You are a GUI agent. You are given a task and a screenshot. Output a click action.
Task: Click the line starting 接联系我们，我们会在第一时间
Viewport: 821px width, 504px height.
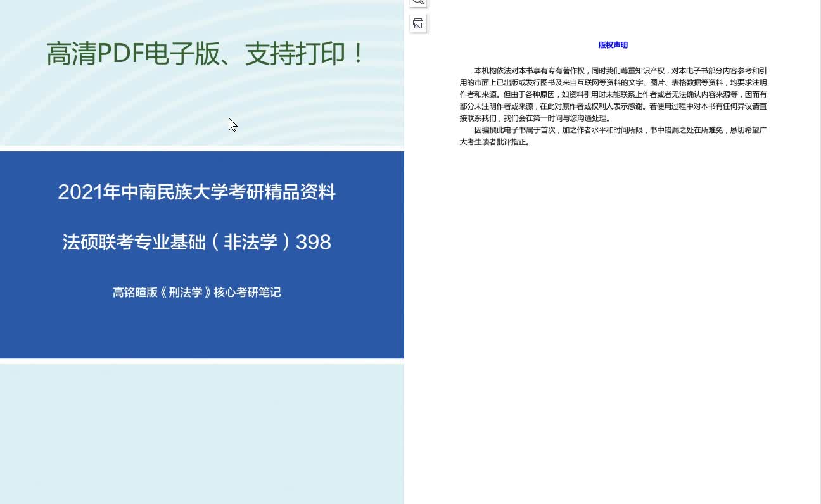[535, 118]
